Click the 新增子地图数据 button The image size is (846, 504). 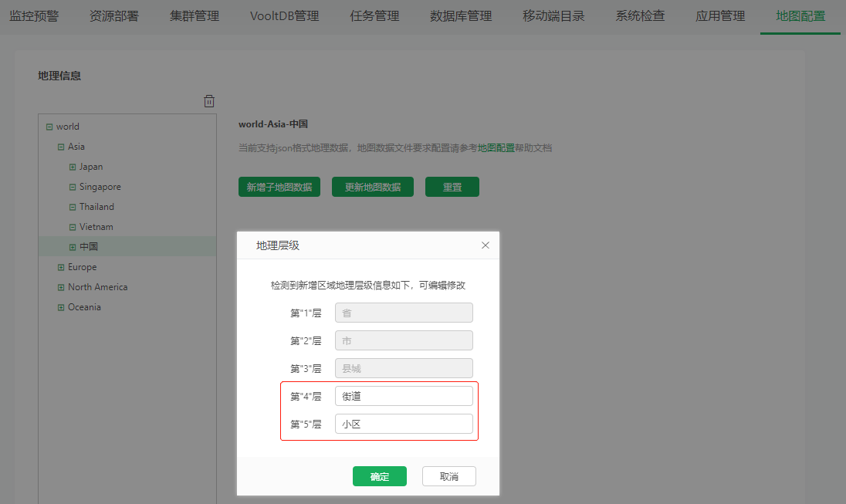(x=279, y=187)
